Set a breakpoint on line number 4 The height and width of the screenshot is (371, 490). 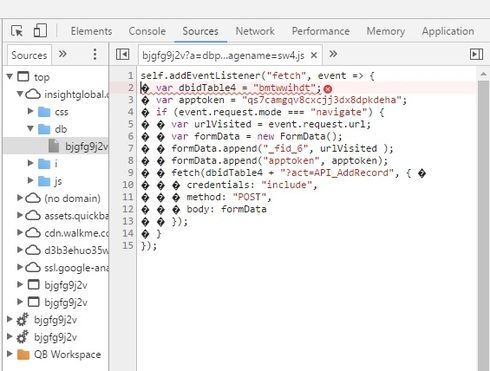pos(130,112)
